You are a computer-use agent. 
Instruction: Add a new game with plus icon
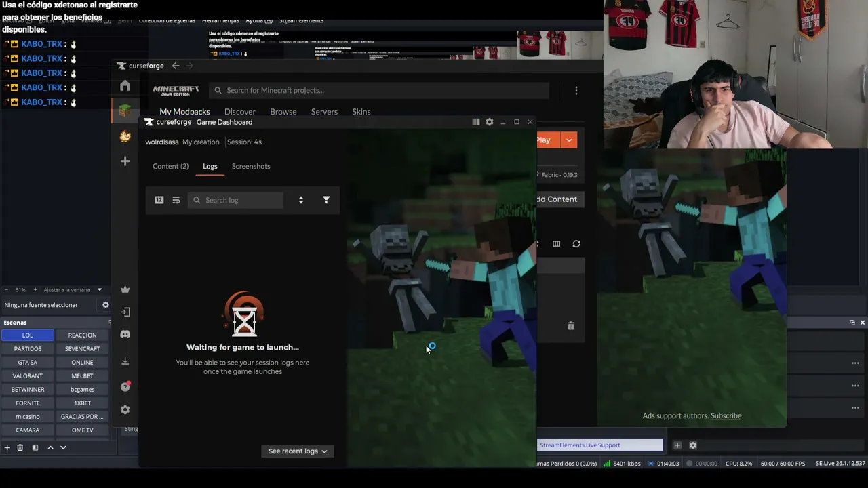(x=125, y=161)
